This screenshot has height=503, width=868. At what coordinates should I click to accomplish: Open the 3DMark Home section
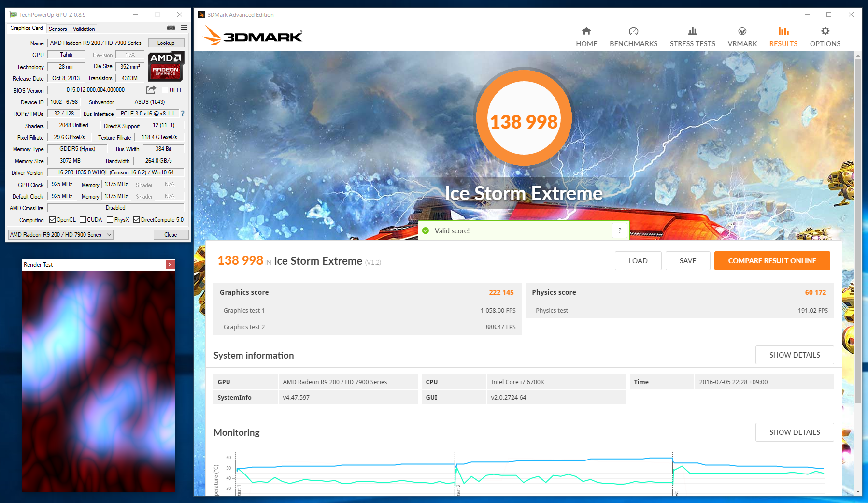[586, 37]
